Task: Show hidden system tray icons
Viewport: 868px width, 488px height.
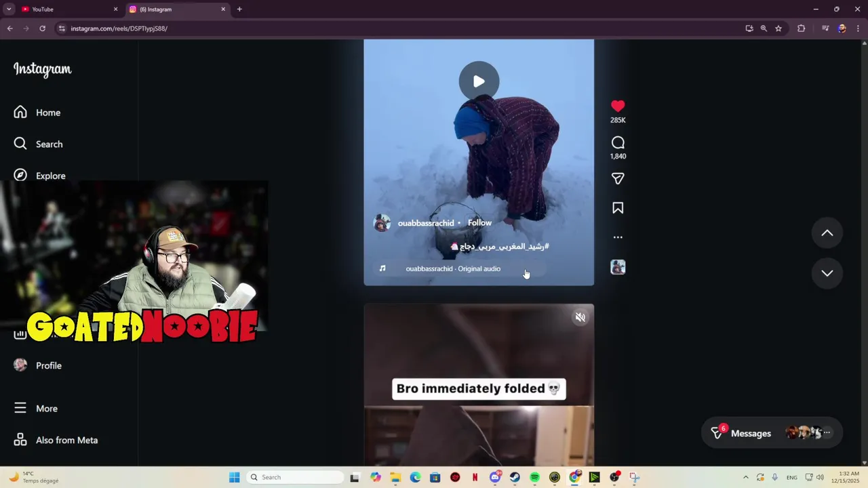Action: (x=746, y=477)
